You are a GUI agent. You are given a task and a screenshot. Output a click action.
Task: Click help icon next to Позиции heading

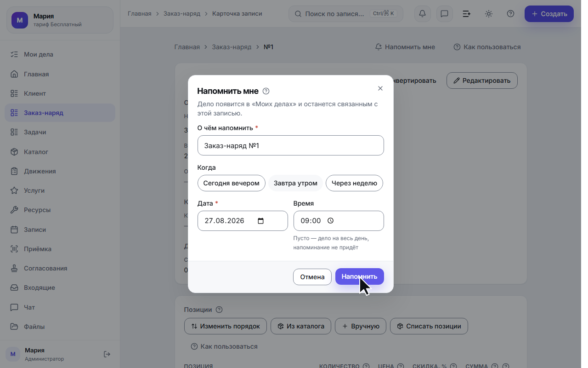219,310
